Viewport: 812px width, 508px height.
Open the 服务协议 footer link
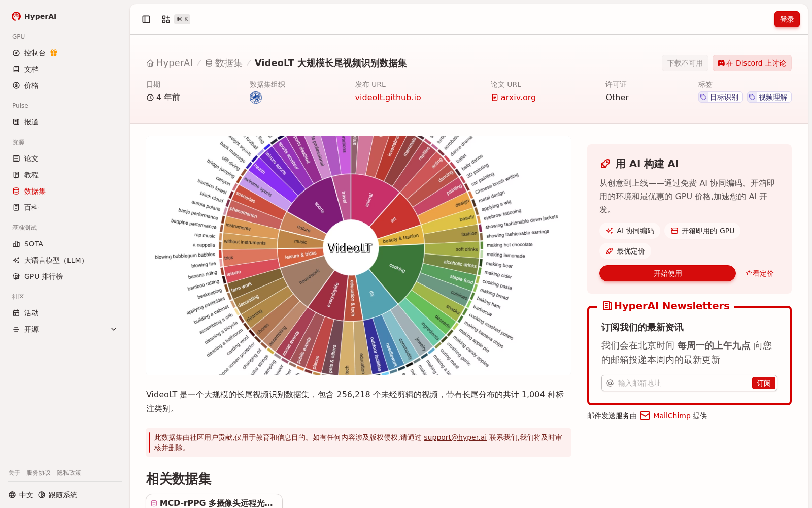tap(39, 473)
